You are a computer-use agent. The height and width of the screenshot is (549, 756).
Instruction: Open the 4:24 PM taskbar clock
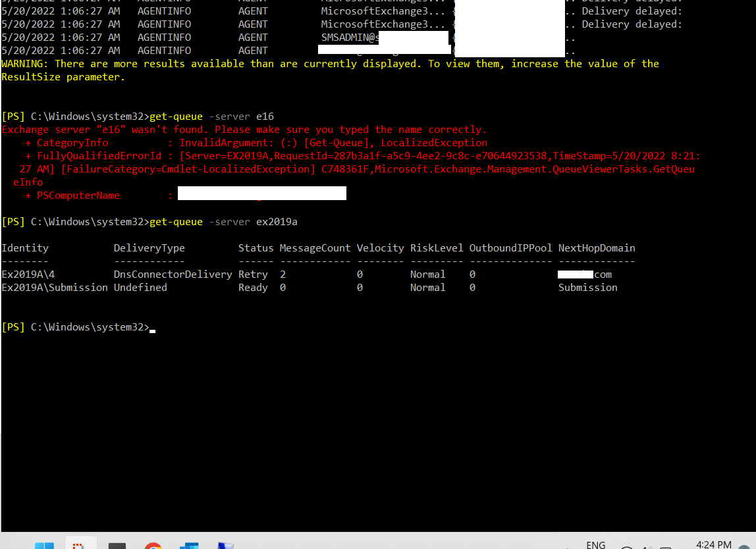point(714,544)
